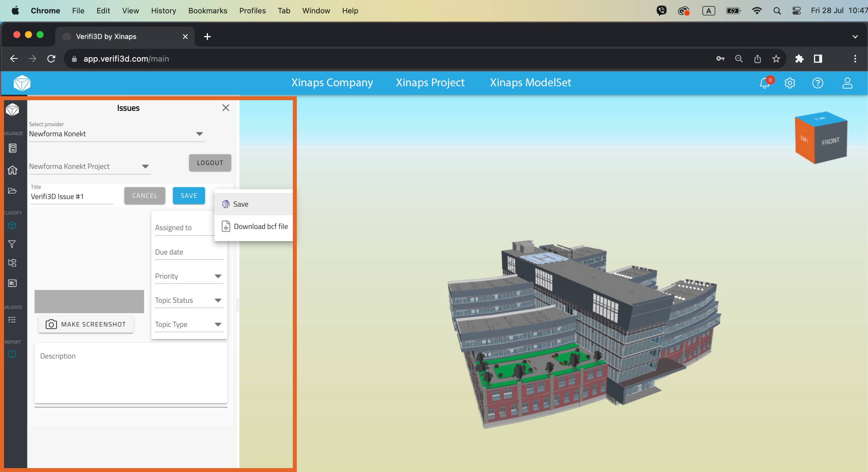Click the Due date field
Image resolution: width=868 pixels, height=472 pixels.
pos(189,252)
